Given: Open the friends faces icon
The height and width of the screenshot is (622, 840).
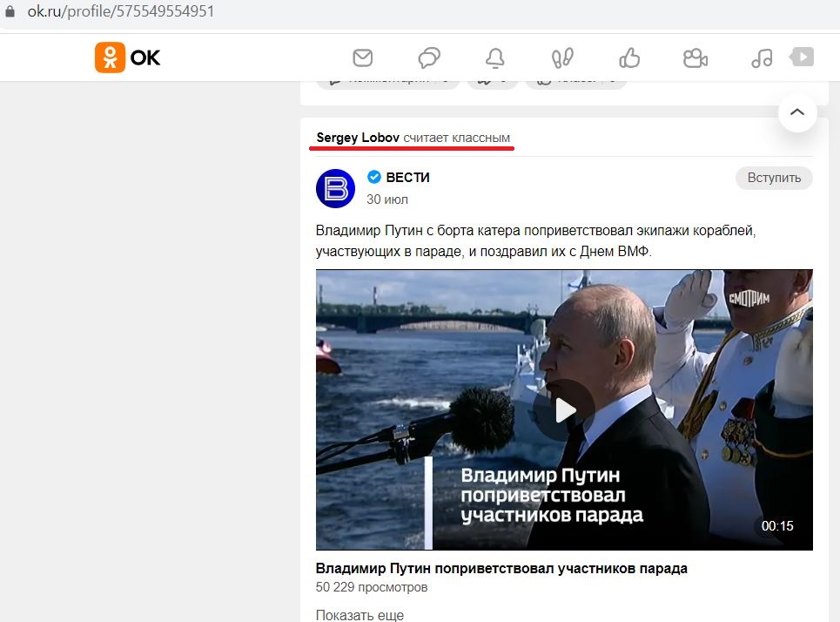Looking at the screenshot, I should 696,57.
